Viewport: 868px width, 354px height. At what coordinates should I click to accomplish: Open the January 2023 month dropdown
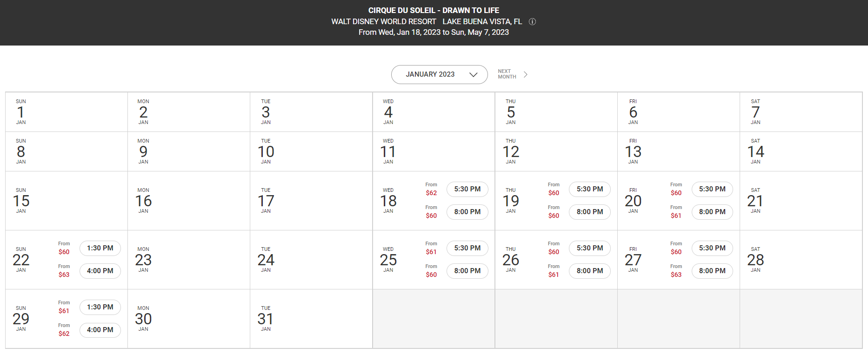coord(439,74)
